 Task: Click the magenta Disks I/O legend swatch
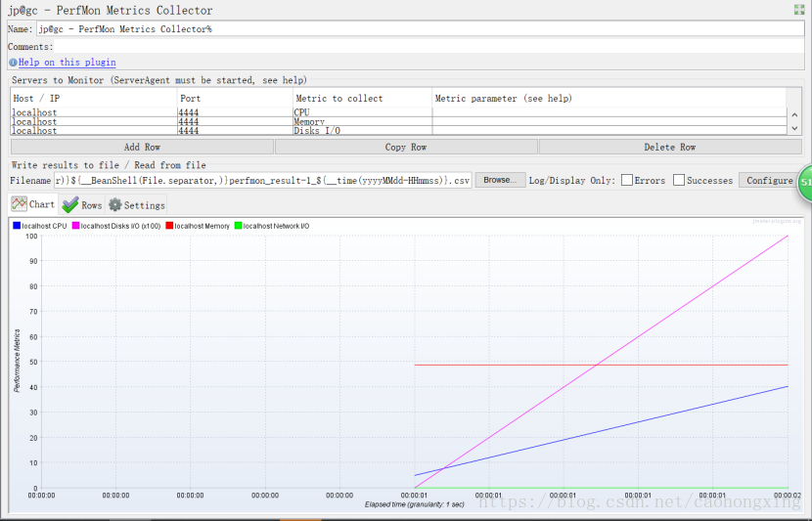coord(75,226)
